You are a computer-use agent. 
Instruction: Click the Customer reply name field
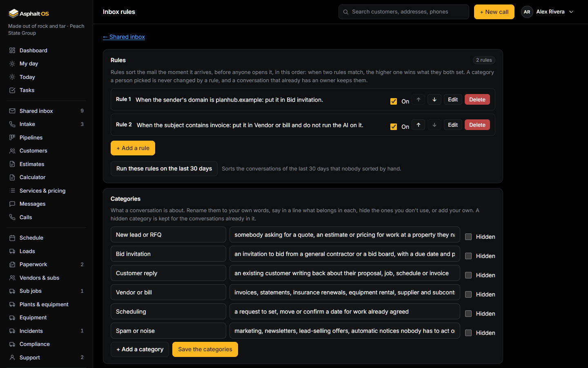(168, 273)
